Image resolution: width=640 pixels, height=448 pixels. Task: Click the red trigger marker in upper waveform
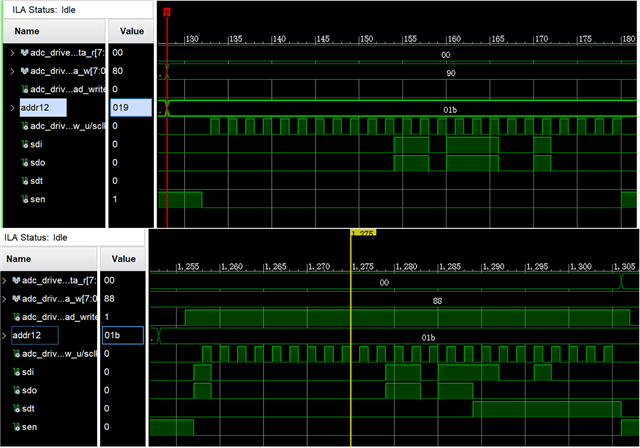(x=167, y=12)
